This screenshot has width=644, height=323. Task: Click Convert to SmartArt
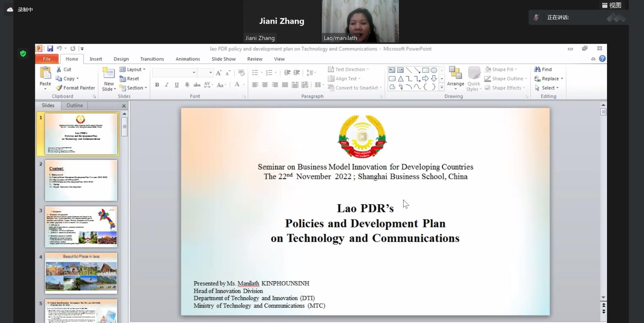point(355,88)
